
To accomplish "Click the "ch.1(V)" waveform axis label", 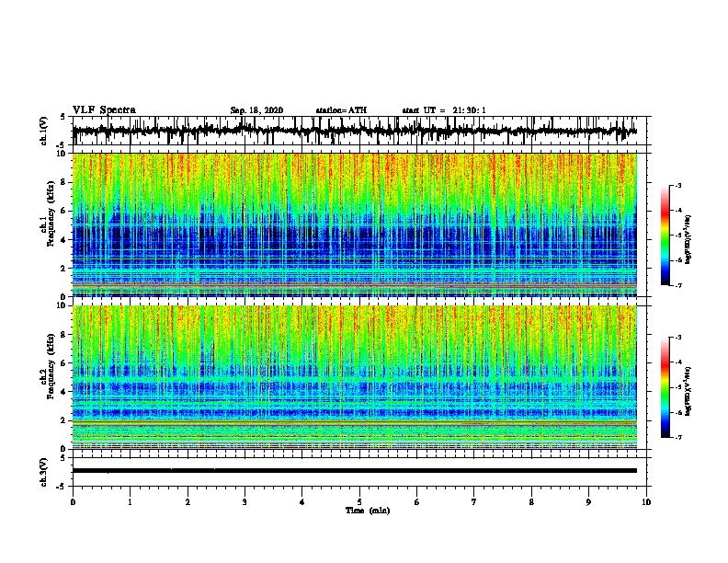I will (44, 131).
